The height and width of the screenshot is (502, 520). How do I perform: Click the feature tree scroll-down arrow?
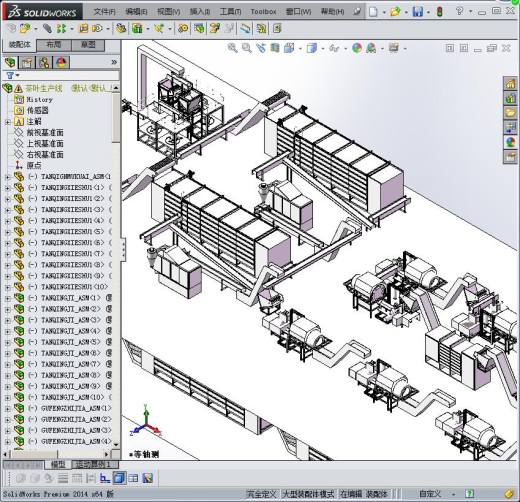coord(116,445)
